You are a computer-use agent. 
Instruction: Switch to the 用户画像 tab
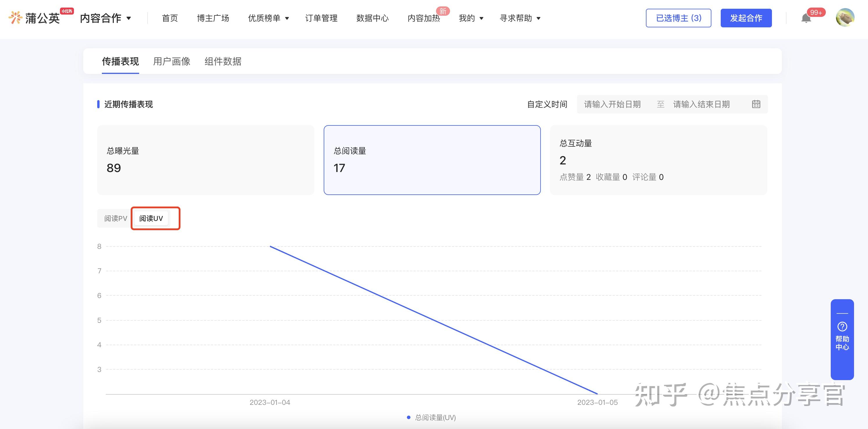tap(171, 61)
